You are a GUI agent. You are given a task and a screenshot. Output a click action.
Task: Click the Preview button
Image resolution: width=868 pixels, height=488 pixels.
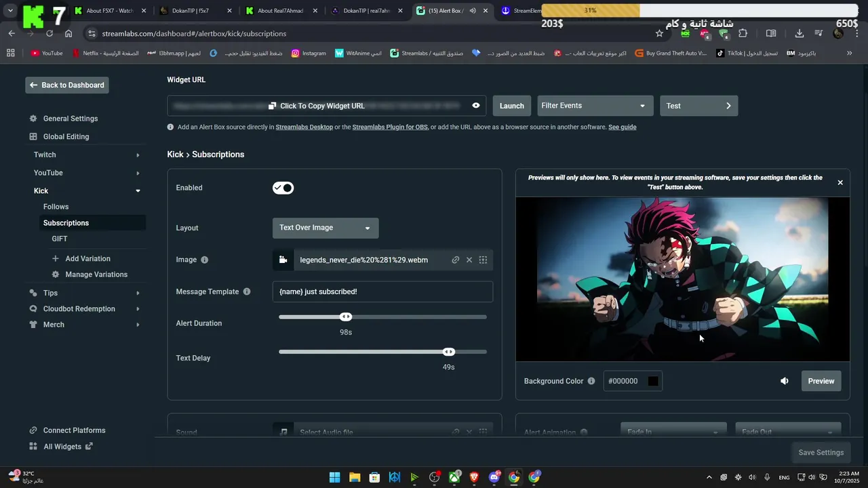[821, 381]
